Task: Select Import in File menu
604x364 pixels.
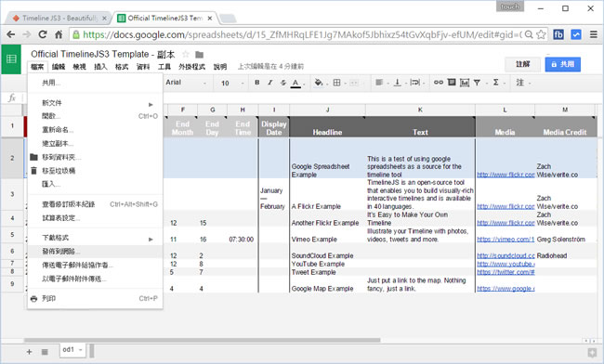Action: pos(95,184)
